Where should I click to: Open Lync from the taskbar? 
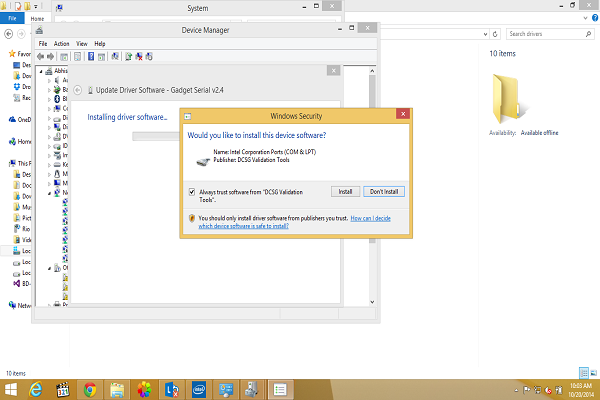(171, 390)
